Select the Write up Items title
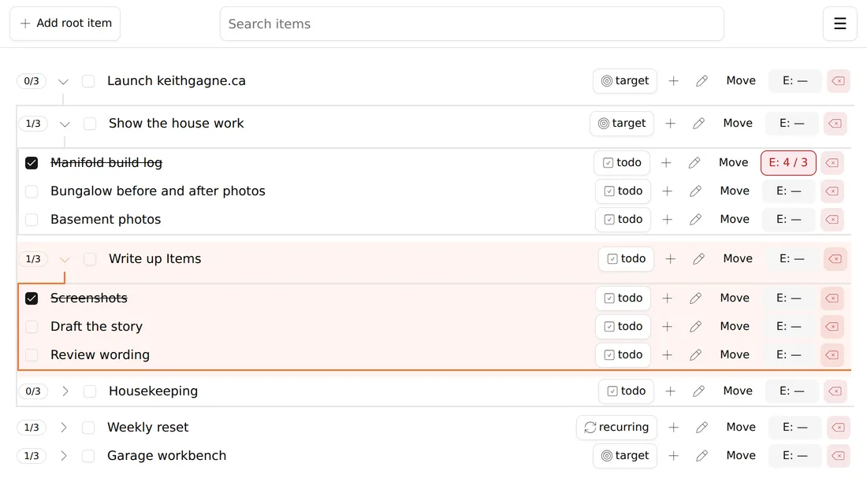The height and width of the screenshot is (504, 867). (154, 259)
